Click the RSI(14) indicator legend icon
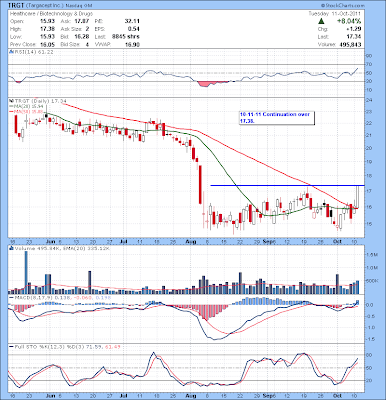386x400 pixels. pos(11,52)
